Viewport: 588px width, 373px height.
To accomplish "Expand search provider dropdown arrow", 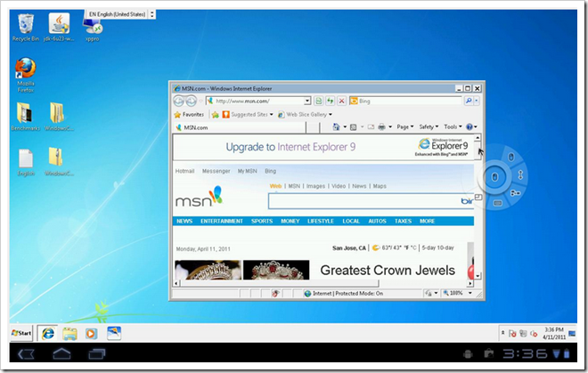I will (x=477, y=101).
